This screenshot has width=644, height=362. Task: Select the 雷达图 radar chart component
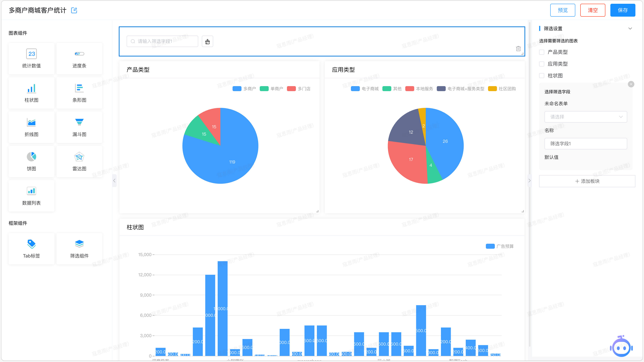[79, 162]
